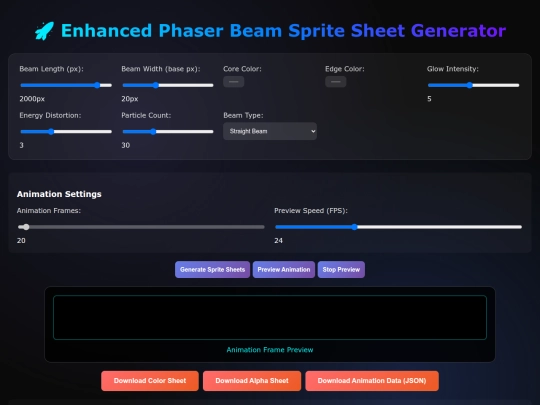Click the Straight Beam dropdown arrow

pyautogui.click(x=313, y=131)
